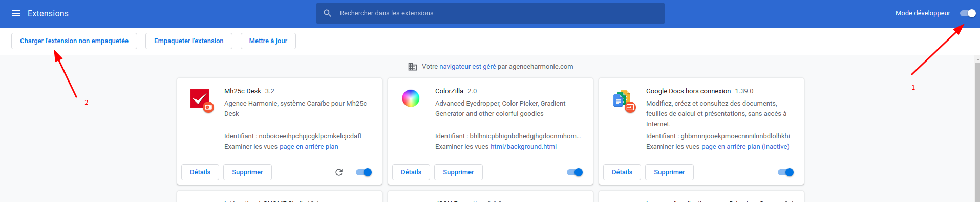Click the Google Docs hors connexion icon
Screen dimensions: 980x202
(624, 100)
